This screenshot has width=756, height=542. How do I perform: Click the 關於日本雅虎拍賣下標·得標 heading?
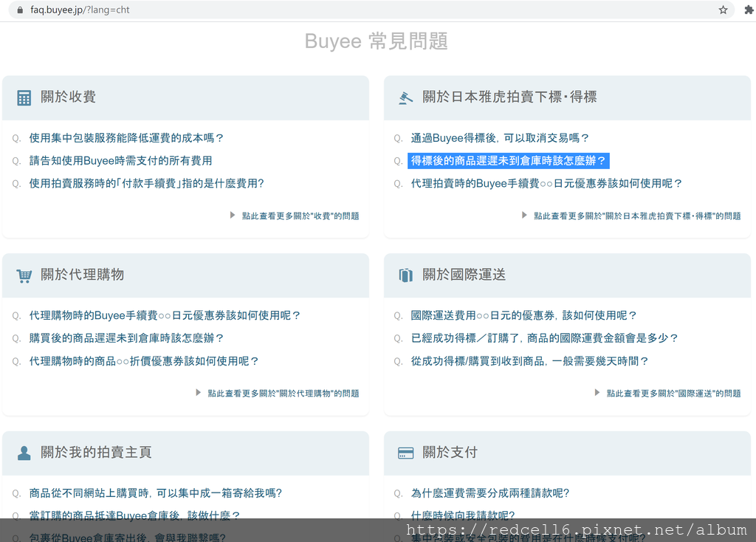click(509, 97)
